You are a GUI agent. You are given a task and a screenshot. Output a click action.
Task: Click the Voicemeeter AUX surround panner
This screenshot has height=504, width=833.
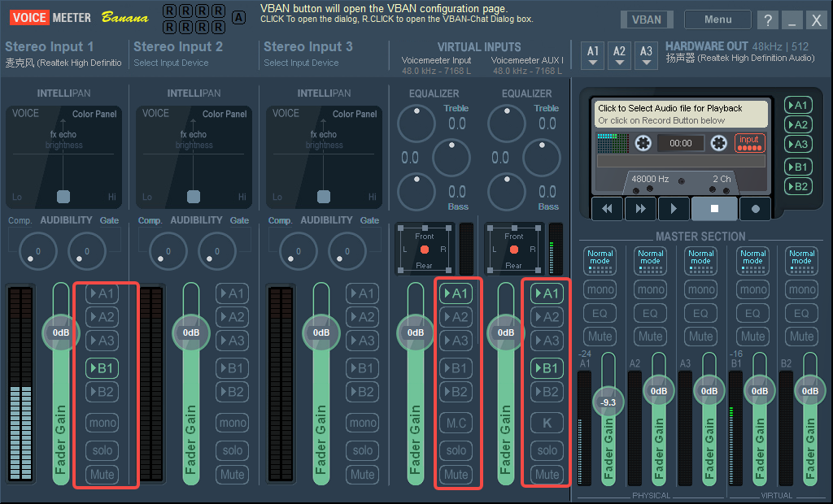(514, 250)
